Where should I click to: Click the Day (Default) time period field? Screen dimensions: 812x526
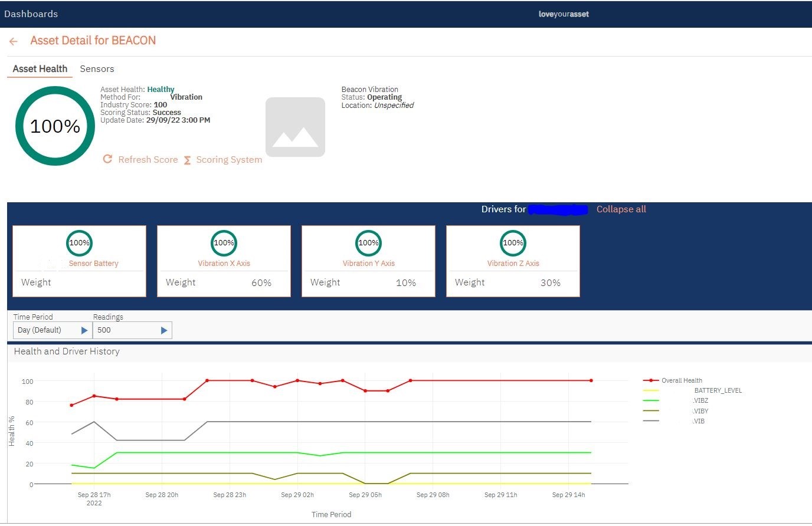[53, 330]
